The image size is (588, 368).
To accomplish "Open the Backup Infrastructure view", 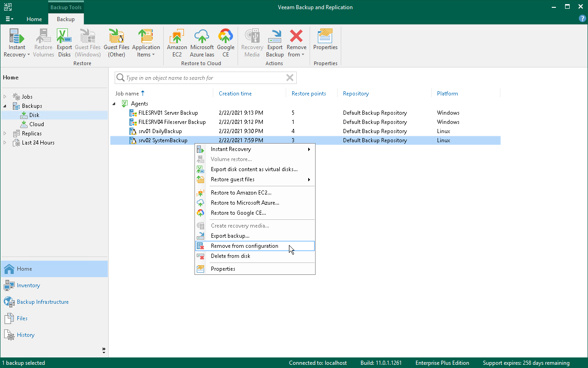I will tap(43, 302).
